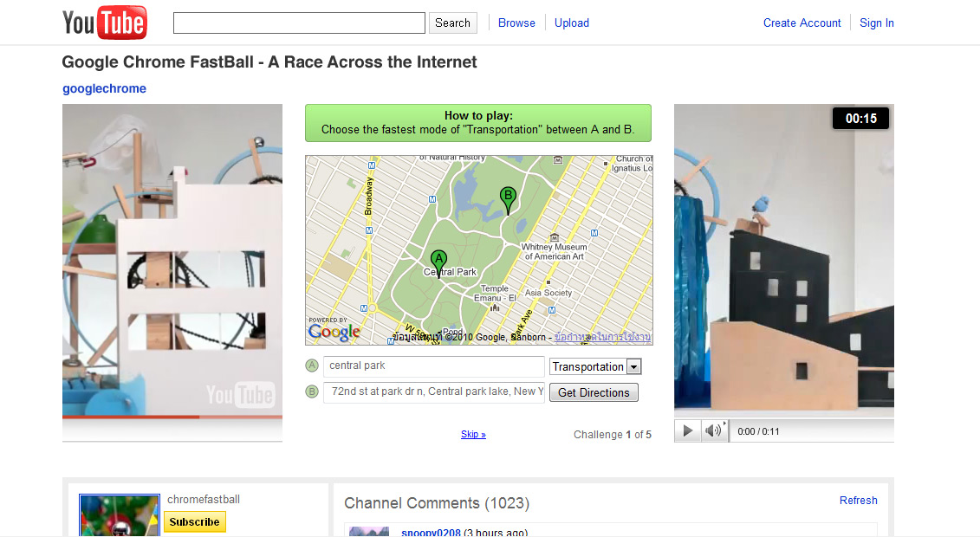Click the Whitney Museum of American Art label
The height and width of the screenshot is (537, 980).
tap(555, 252)
